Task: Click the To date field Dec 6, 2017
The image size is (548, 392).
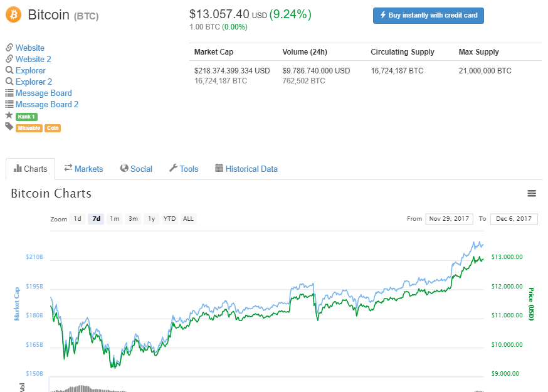Action: tap(514, 219)
